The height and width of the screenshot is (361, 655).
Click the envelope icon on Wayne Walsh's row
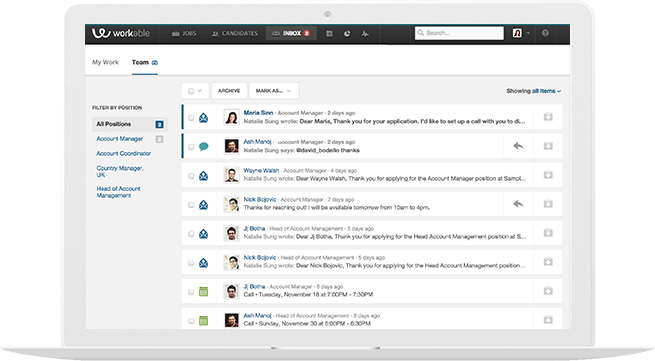(203, 176)
